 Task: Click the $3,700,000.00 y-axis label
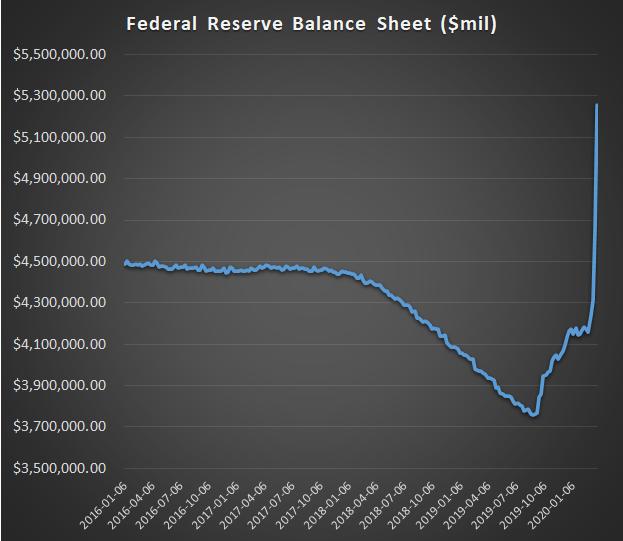pyautogui.click(x=59, y=426)
